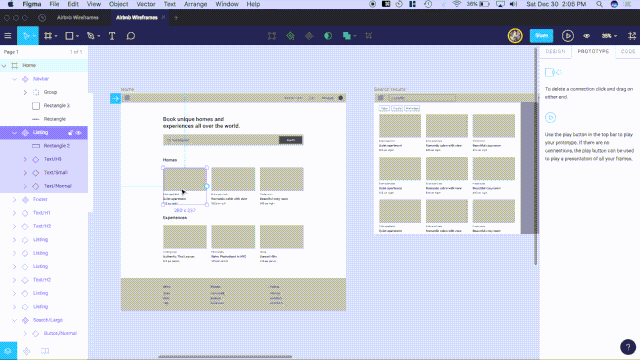Open the Shape tool dropdown arrow
Viewport: 640px width, 360px height.
[x=77, y=36]
